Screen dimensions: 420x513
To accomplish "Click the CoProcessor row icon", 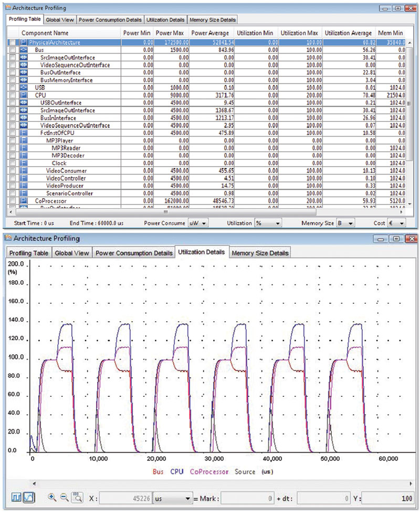I will [x=24, y=201].
